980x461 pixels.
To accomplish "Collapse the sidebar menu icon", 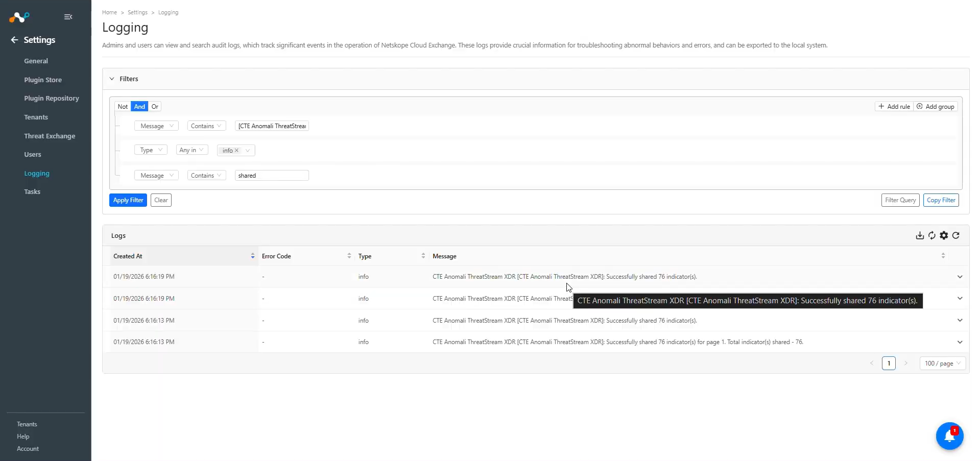I will pyautogui.click(x=68, y=17).
